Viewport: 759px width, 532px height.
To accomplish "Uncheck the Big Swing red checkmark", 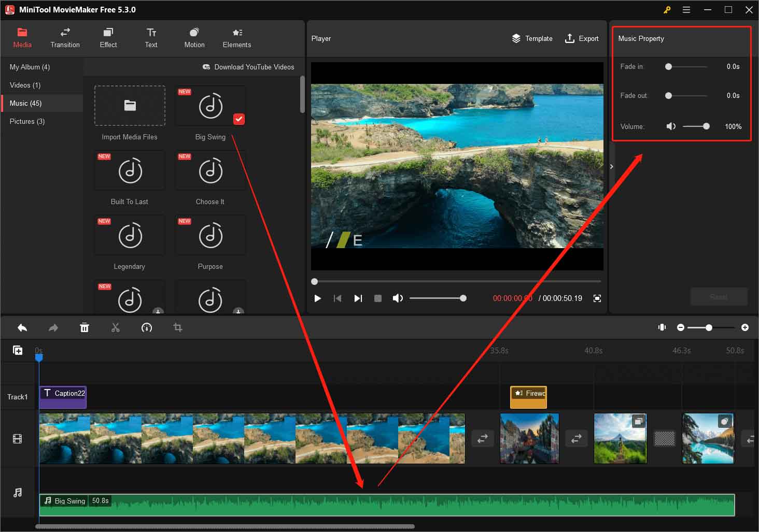I will pyautogui.click(x=238, y=119).
